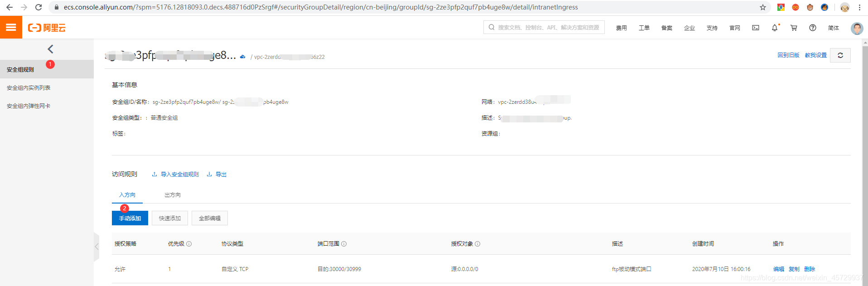The image size is (868, 286).
Task: Click the info icon next to 授权对象
Action: pos(477,244)
